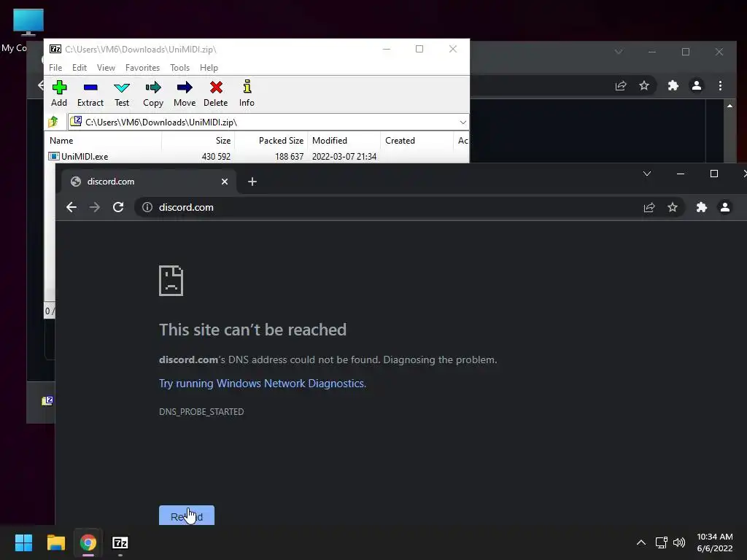Open the Help menu in 7-Zip
Image resolution: width=747 pixels, height=560 pixels.
(209, 68)
